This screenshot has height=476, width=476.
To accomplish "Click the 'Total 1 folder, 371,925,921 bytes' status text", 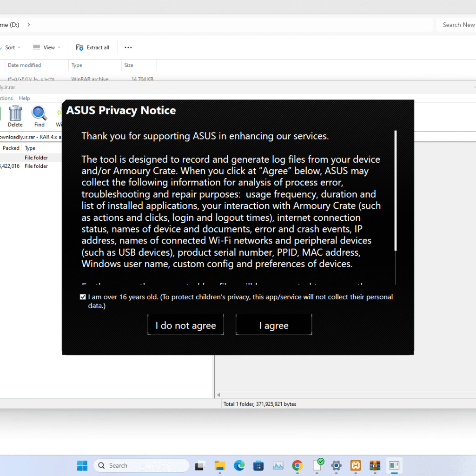I will click(x=260, y=404).
